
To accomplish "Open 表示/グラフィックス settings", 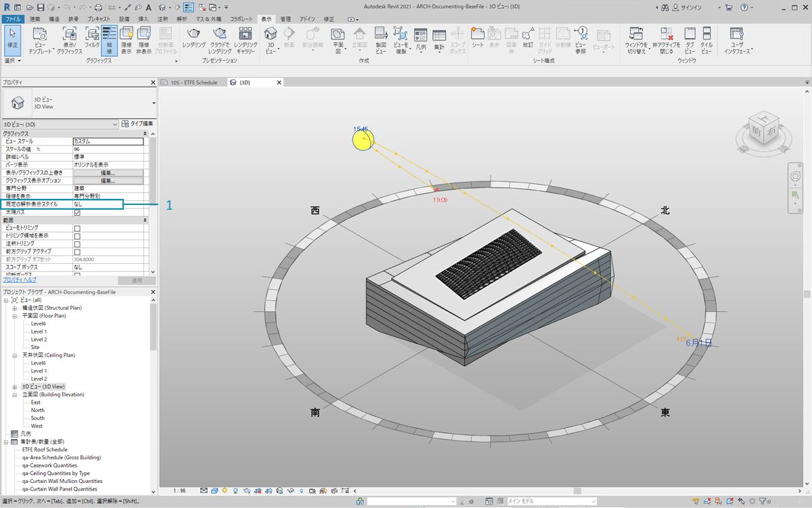I will coord(69,40).
